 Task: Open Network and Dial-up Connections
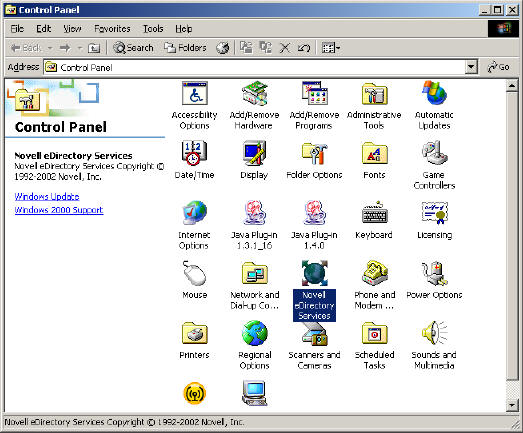coord(254,286)
